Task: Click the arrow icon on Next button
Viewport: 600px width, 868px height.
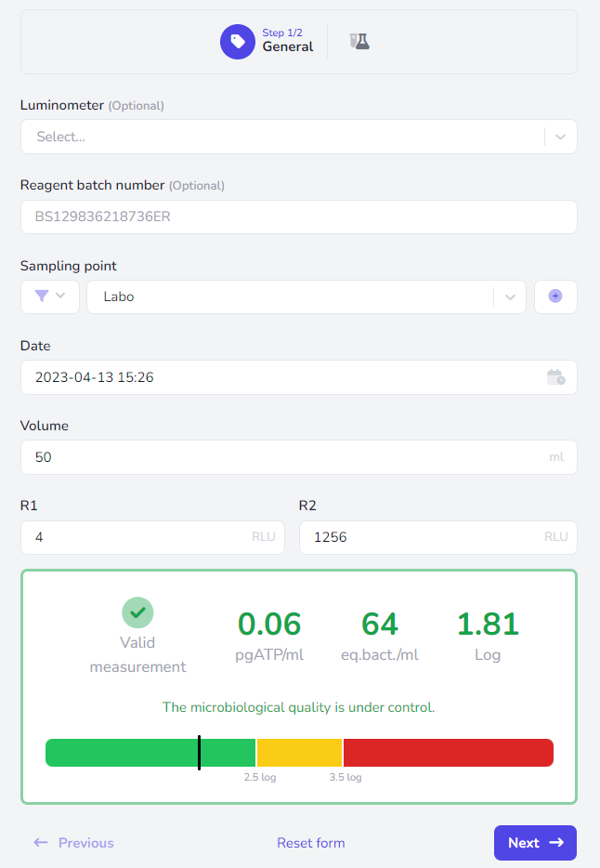Action: coord(556,842)
